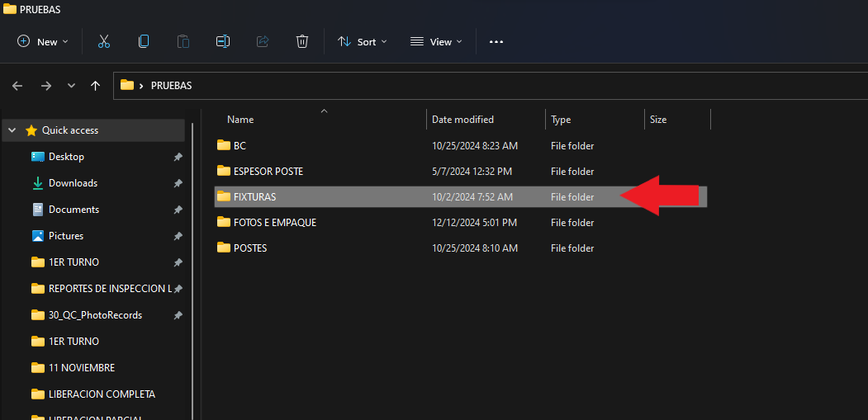Click the Desktop pin icon

tap(178, 157)
